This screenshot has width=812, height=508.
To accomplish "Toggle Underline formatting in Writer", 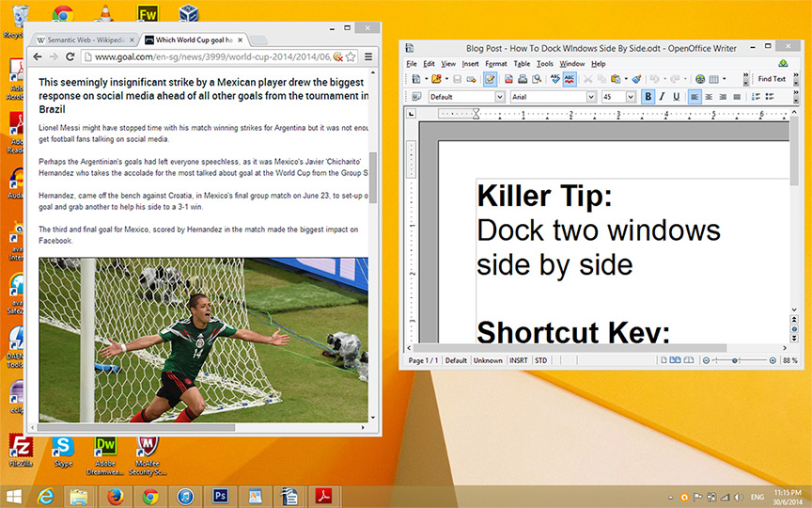I will coord(676,96).
